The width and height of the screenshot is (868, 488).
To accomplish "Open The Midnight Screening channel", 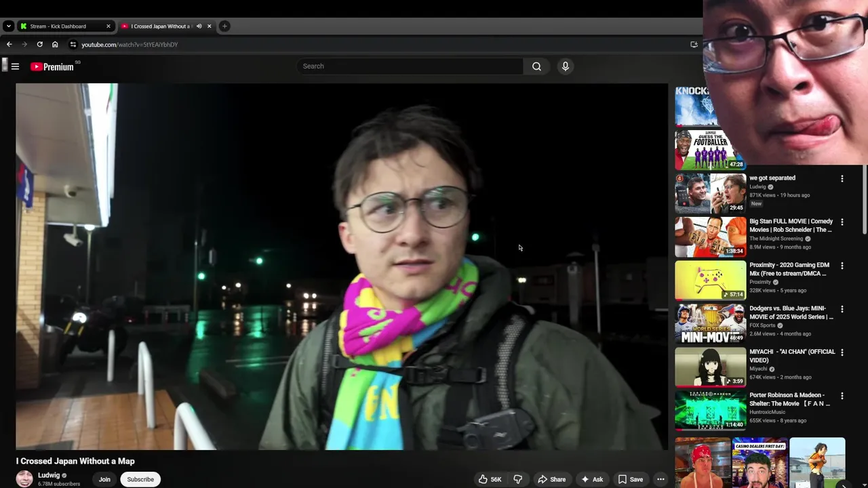I will [x=776, y=239].
